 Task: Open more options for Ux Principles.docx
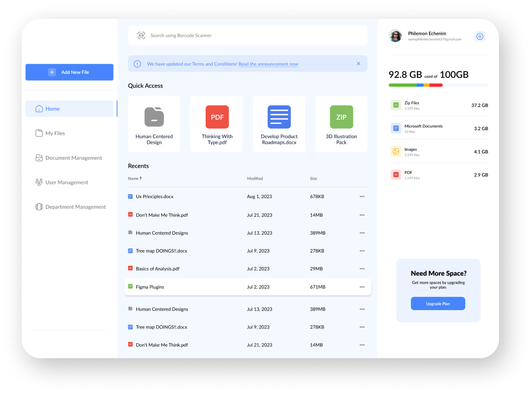point(362,197)
